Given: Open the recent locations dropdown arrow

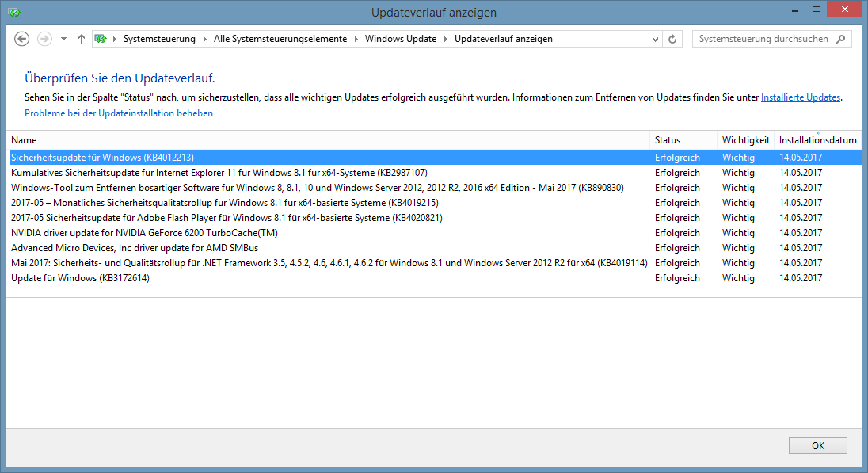Looking at the screenshot, I should 63,39.
